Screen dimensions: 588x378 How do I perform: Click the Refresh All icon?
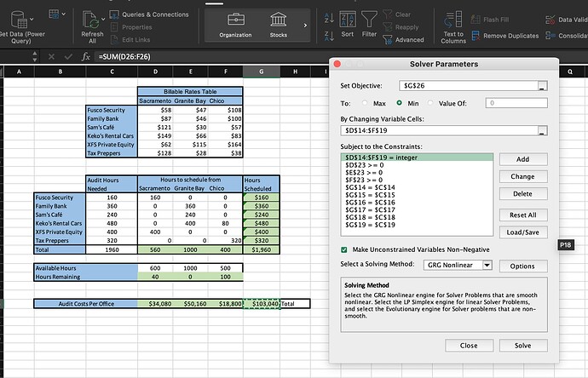(90, 20)
